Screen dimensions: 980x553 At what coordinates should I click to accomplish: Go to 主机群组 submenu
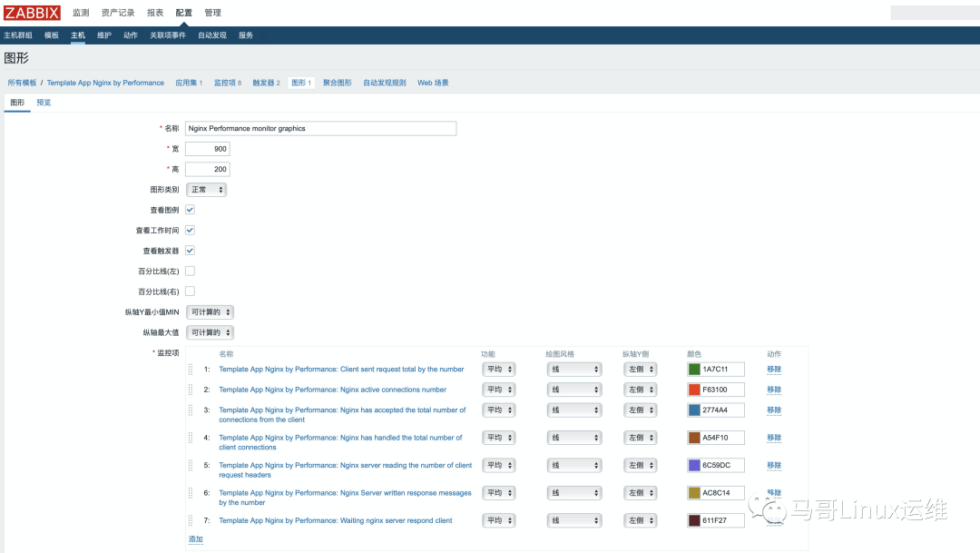tap(18, 35)
